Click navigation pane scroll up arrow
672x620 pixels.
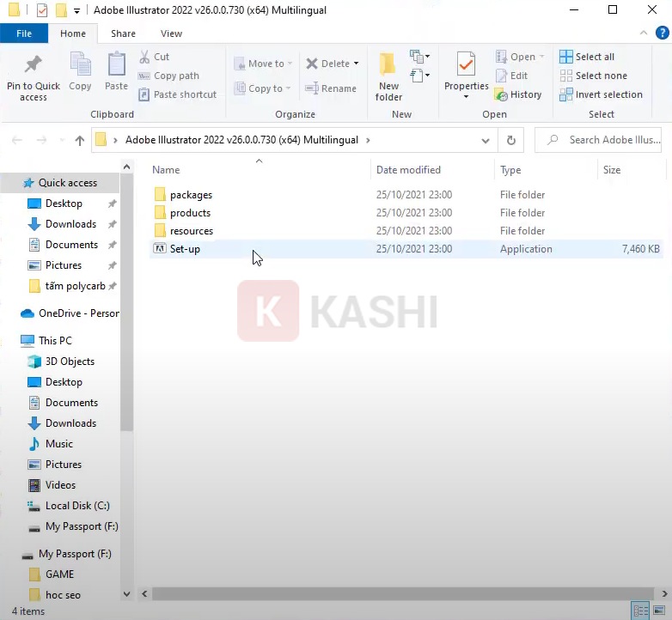click(x=127, y=167)
